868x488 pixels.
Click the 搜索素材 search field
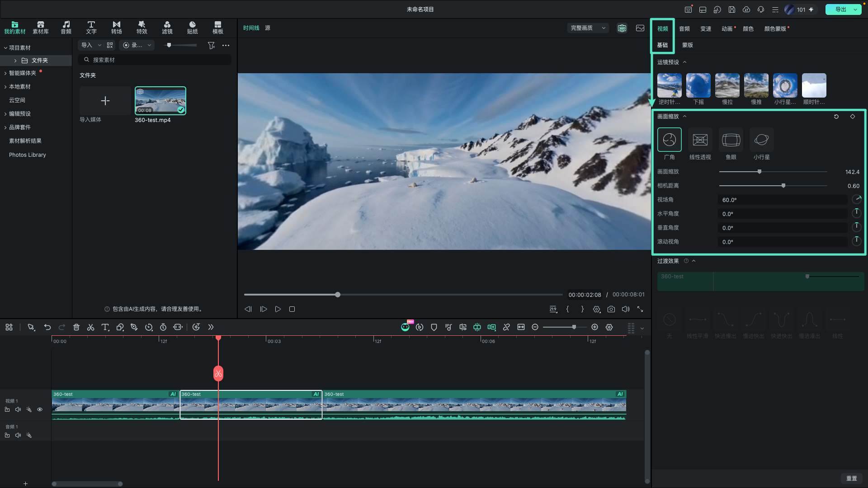click(155, 60)
